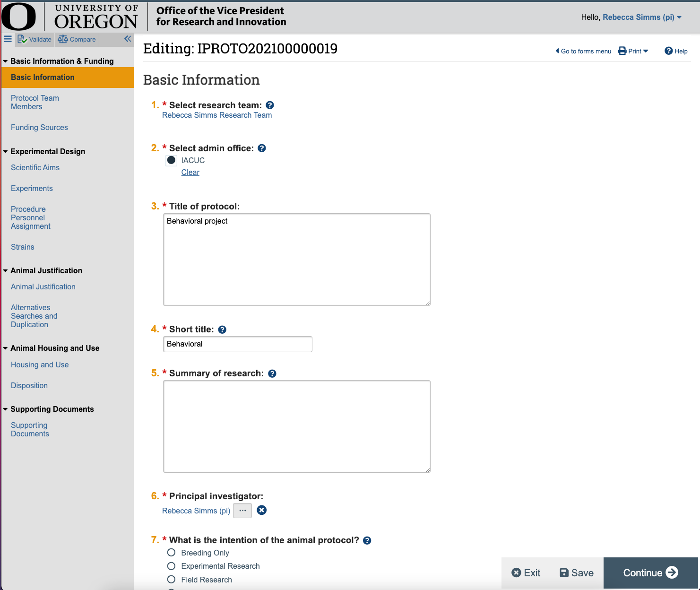The width and height of the screenshot is (700, 590).
Task: Open help icon beside intention of animal protocol
Action: coord(367,540)
